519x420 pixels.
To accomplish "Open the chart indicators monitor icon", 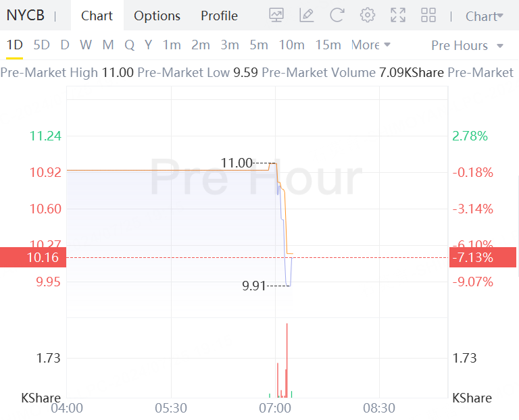I will (x=276, y=15).
